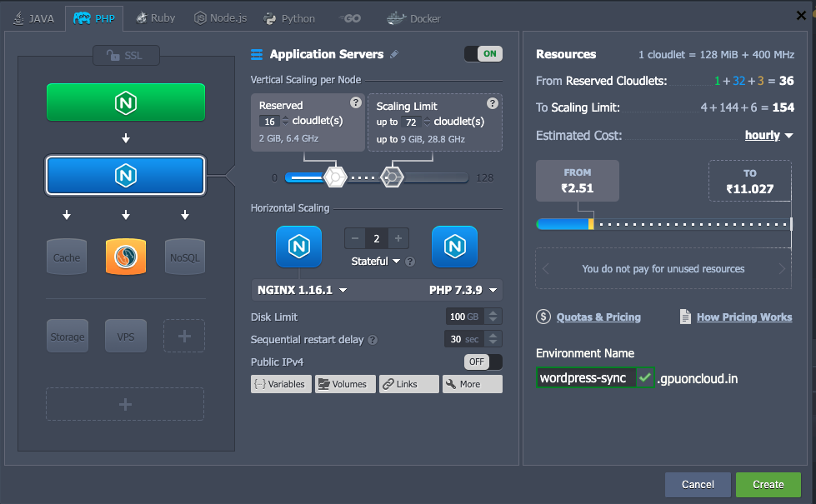Click the Environment Name input field
The width and height of the screenshot is (816, 504).
[585, 378]
